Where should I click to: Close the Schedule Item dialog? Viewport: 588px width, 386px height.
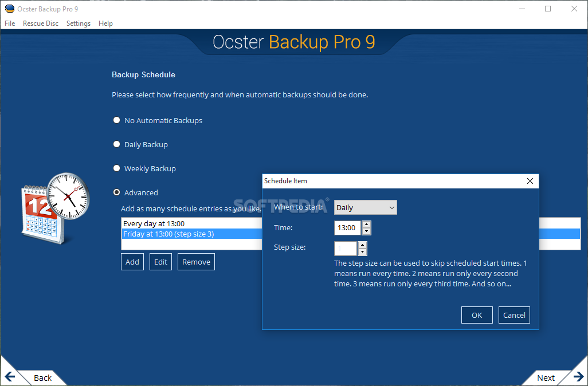coord(530,181)
